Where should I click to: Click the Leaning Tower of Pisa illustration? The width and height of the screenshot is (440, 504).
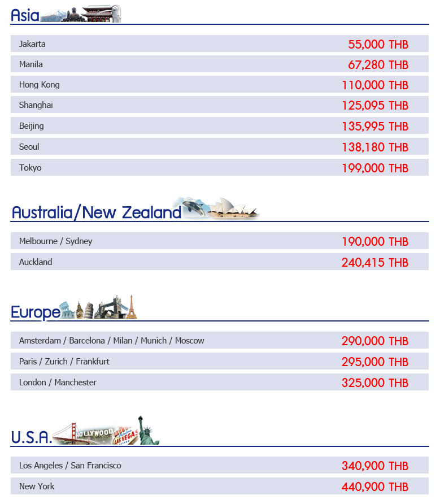tap(80, 310)
